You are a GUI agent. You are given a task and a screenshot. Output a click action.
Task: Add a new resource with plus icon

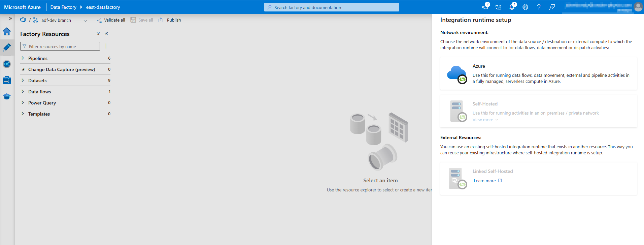[106, 46]
